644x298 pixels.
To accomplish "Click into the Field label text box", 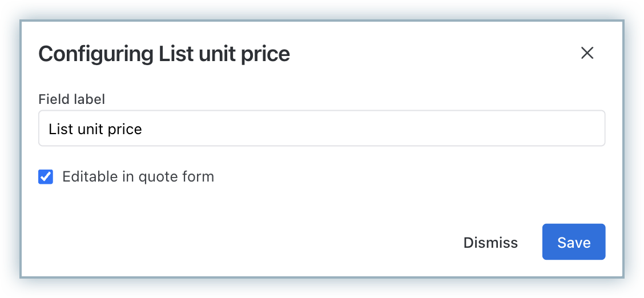I will coord(321,128).
